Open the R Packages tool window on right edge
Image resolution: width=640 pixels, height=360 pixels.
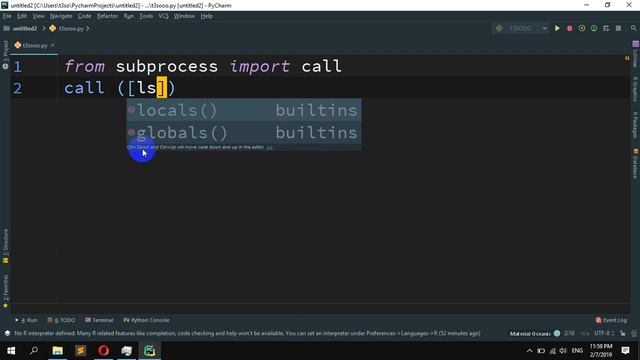[x=635, y=124]
